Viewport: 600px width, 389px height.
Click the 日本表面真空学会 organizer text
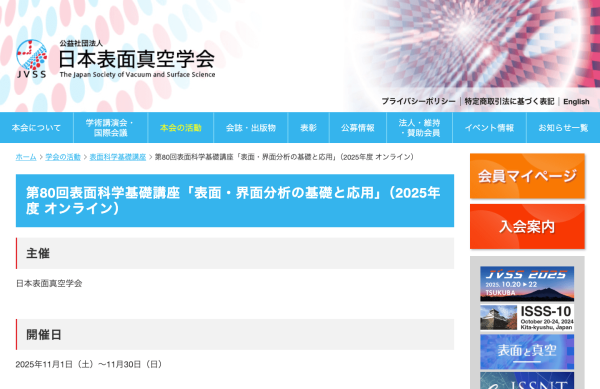(49, 283)
